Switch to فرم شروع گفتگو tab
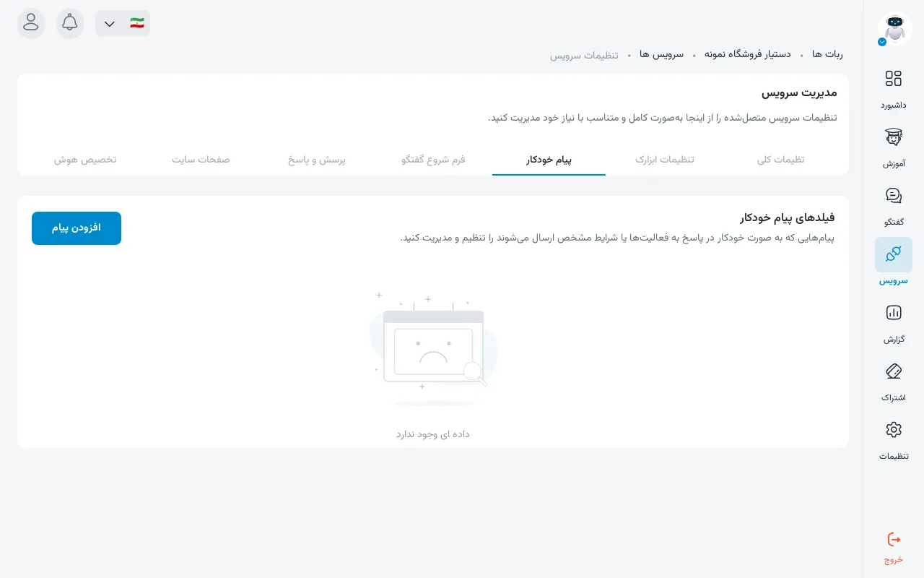The image size is (924, 578). click(x=433, y=159)
